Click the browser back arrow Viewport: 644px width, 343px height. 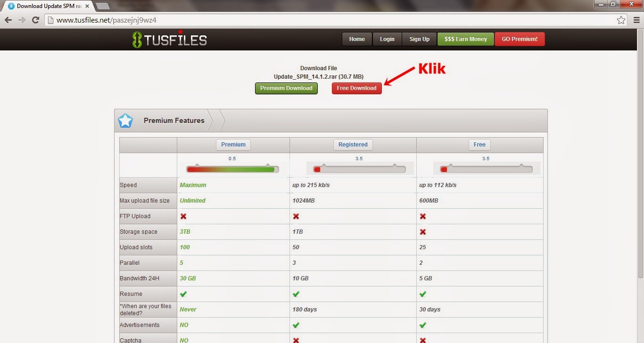[8, 20]
